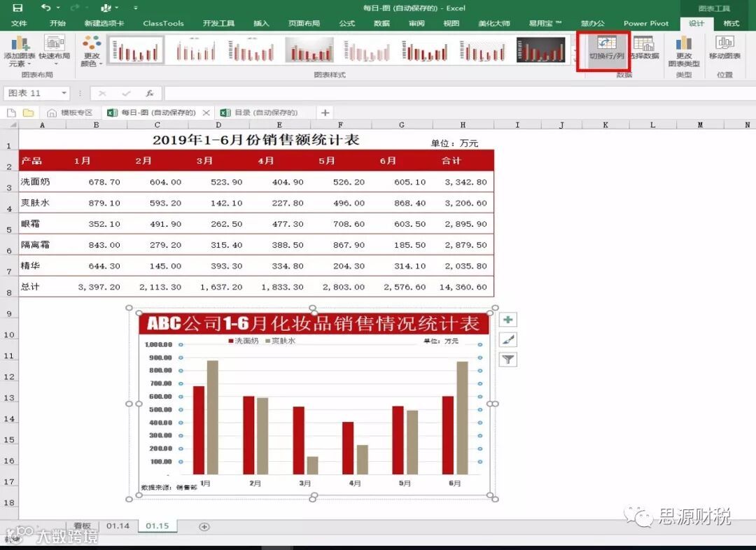
Task: Select column B header
Action: [97, 125]
